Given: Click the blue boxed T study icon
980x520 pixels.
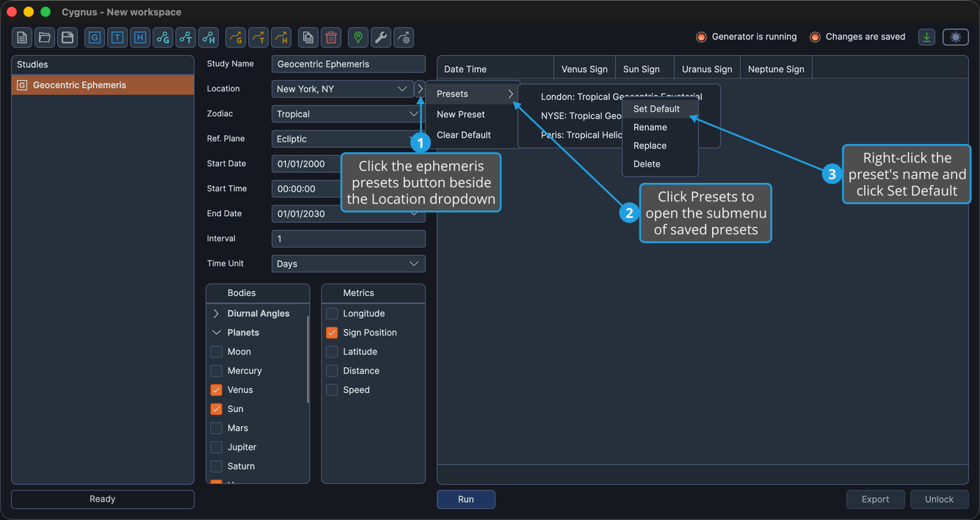Looking at the screenshot, I should (117, 37).
